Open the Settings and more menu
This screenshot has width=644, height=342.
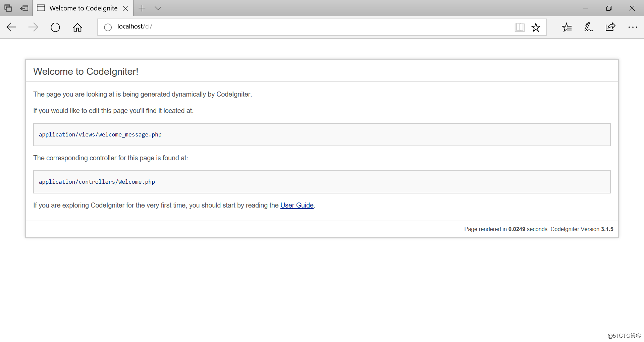633,27
